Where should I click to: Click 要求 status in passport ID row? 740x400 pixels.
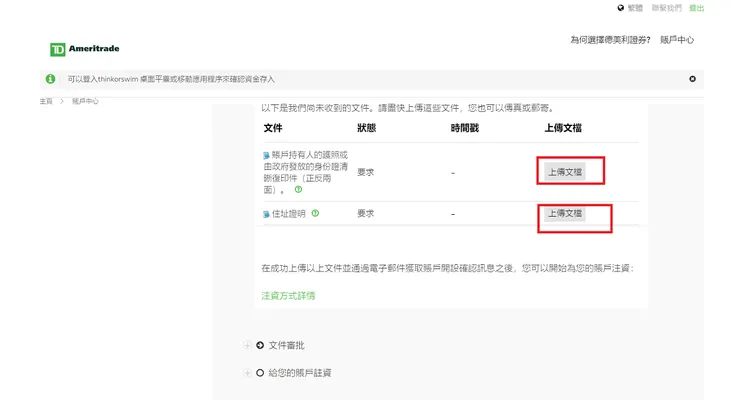tap(366, 173)
